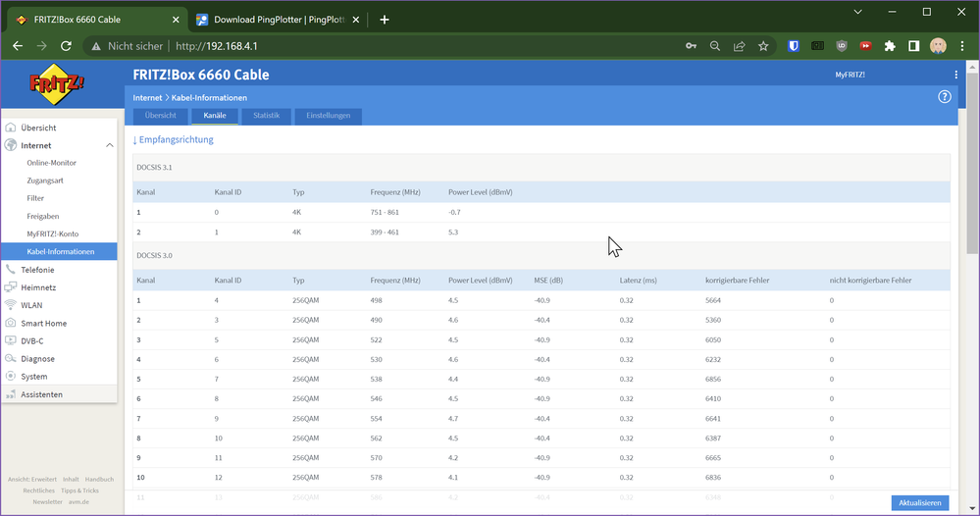Click the address bar URL field
980x516 pixels.
392,46
